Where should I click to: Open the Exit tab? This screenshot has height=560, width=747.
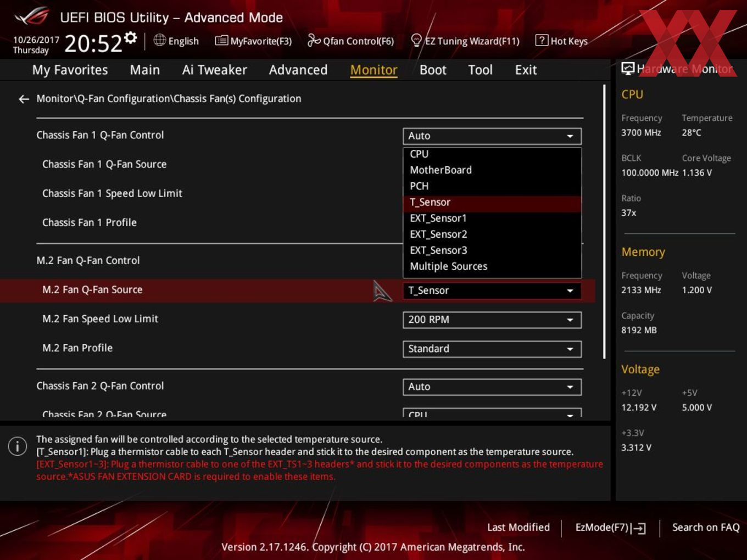[526, 70]
